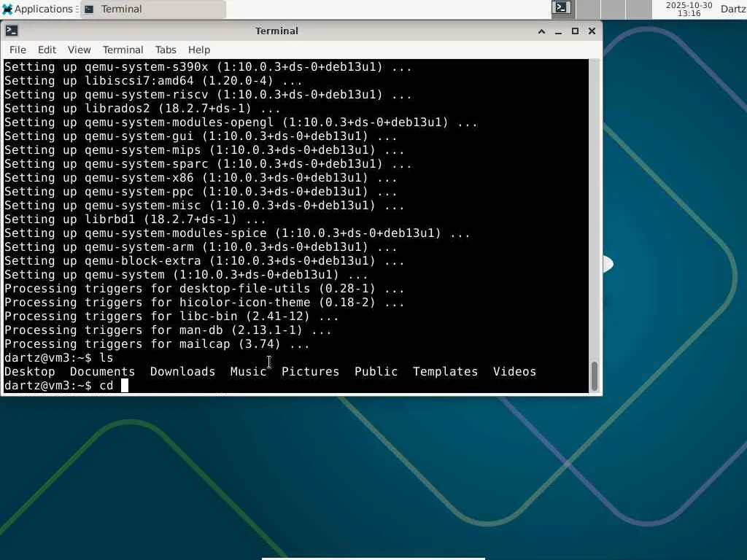Viewport: 747px width, 560px height.
Task: Click the 'qemu-system-gui' line
Action: click(201, 136)
